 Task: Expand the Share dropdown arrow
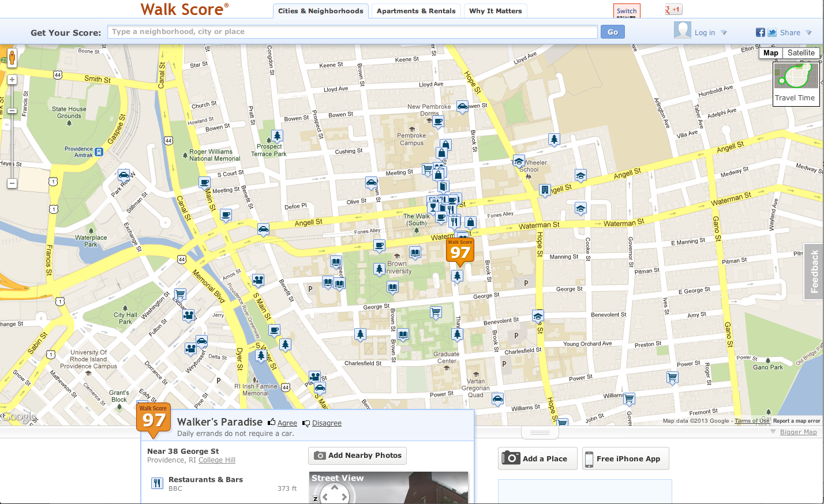pos(808,33)
